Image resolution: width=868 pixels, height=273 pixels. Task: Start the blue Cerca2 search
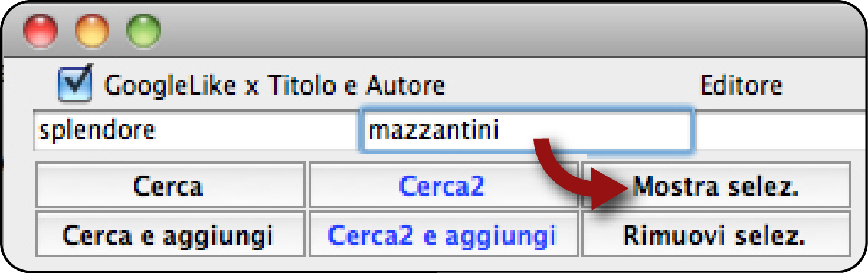tap(444, 185)
